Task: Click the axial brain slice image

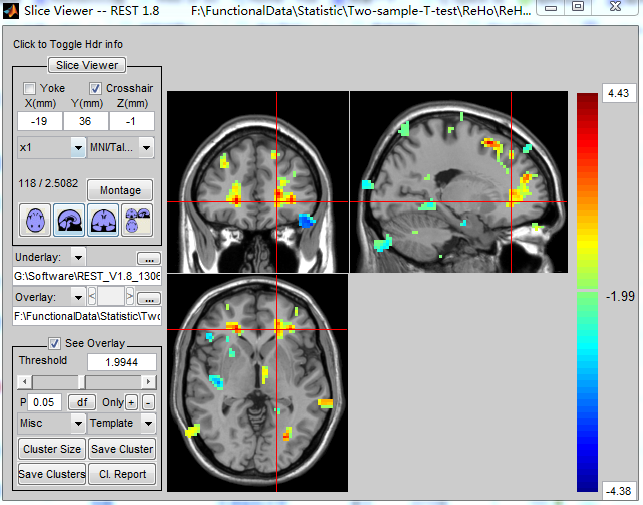Action: coord(258,383)
